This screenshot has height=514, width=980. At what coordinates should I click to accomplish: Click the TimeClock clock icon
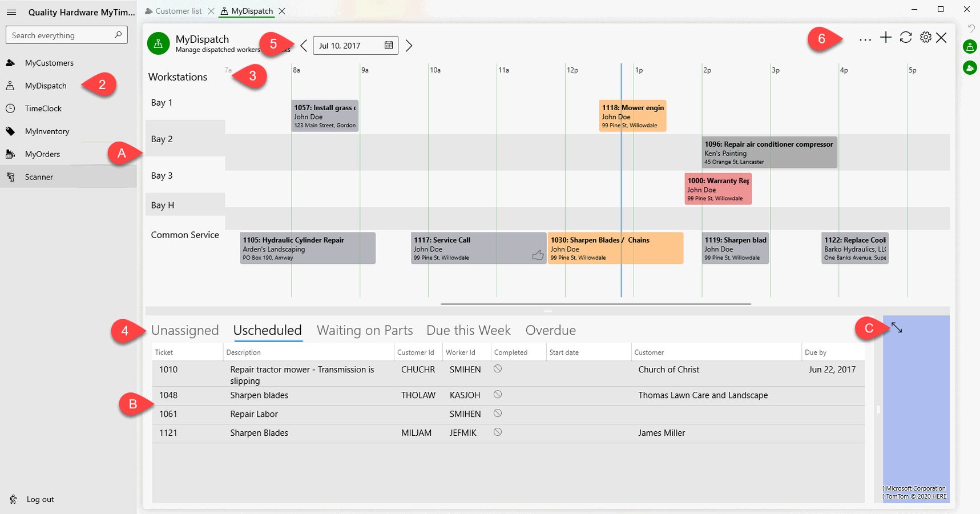coord(10,108)
